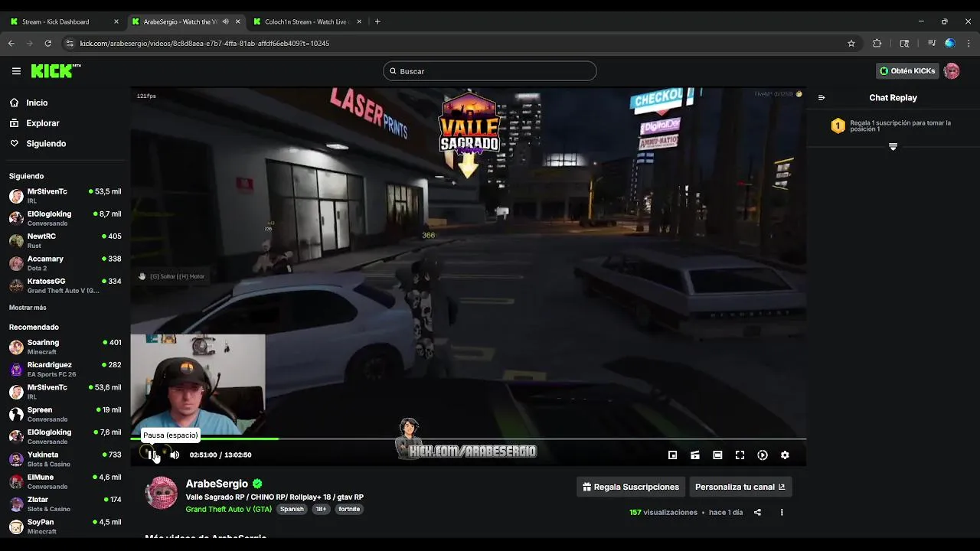Click the 18+ tag
980x551 pixels.
(x=321, y=509)
